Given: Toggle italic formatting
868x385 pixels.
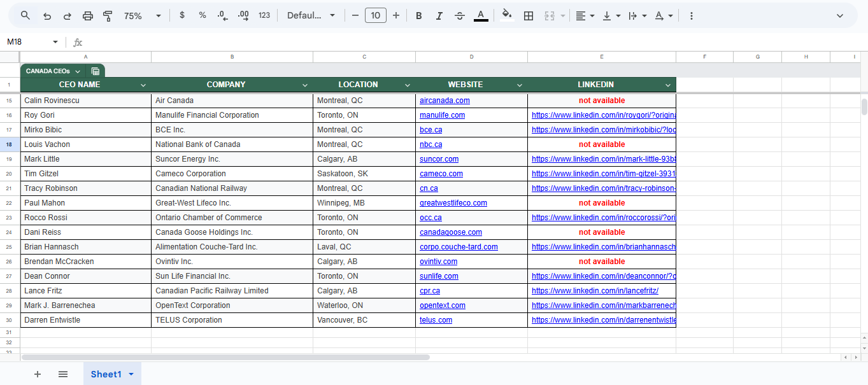Looking at the screenshot, I should click(439, 16).
